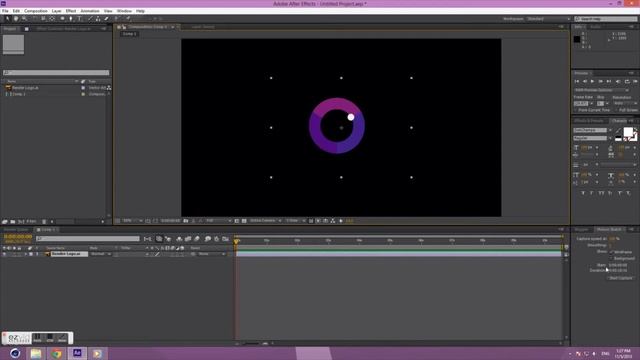
Task: Select the Comp 1 item in Project panel
Action: pyautogui.click(x=18, y=94)
